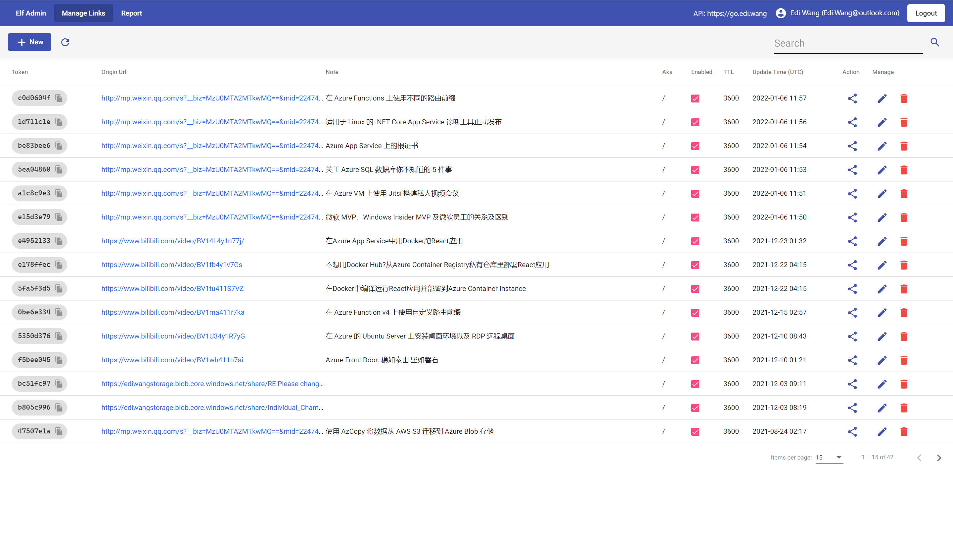Go to next page of links
Viewport: 953px width, 560px height.
(x=939, y=458)
